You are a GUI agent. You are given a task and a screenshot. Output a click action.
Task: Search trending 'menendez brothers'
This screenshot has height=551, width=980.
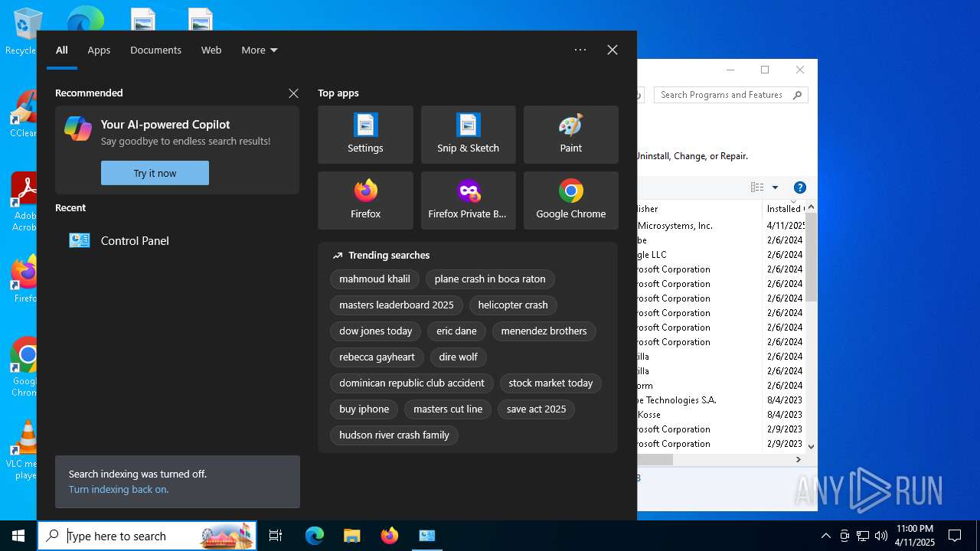pos(544,331)
